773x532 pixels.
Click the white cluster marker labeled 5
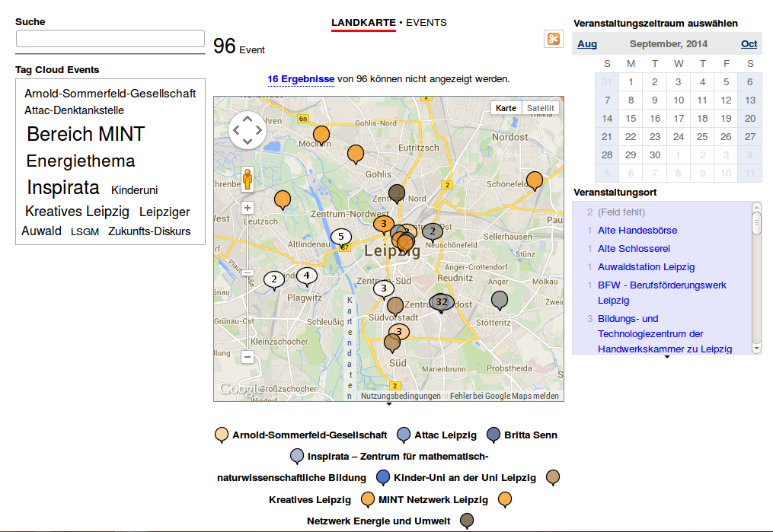tap(340, 237)
